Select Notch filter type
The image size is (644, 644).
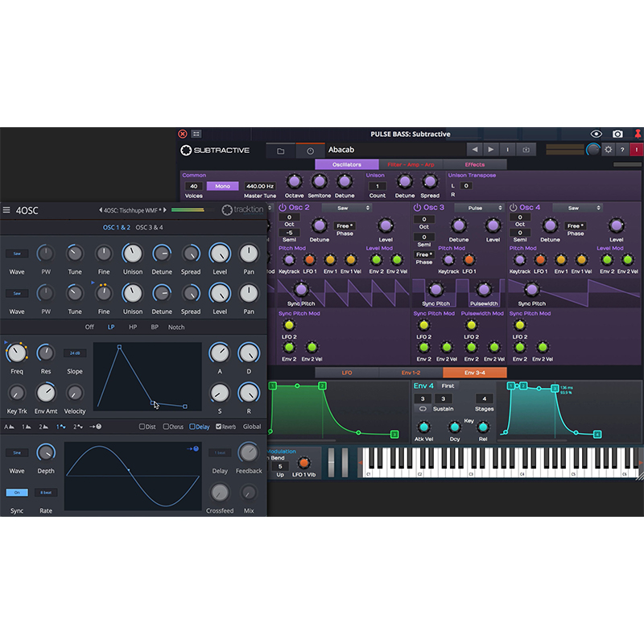(x=176, y=328)
